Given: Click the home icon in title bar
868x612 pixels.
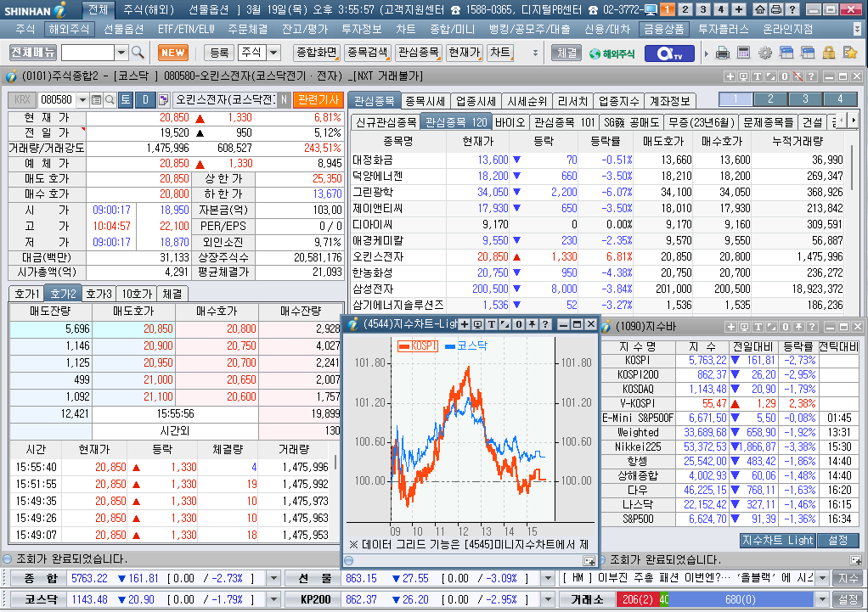Looking at the screenshot, I should click(761, 8).
